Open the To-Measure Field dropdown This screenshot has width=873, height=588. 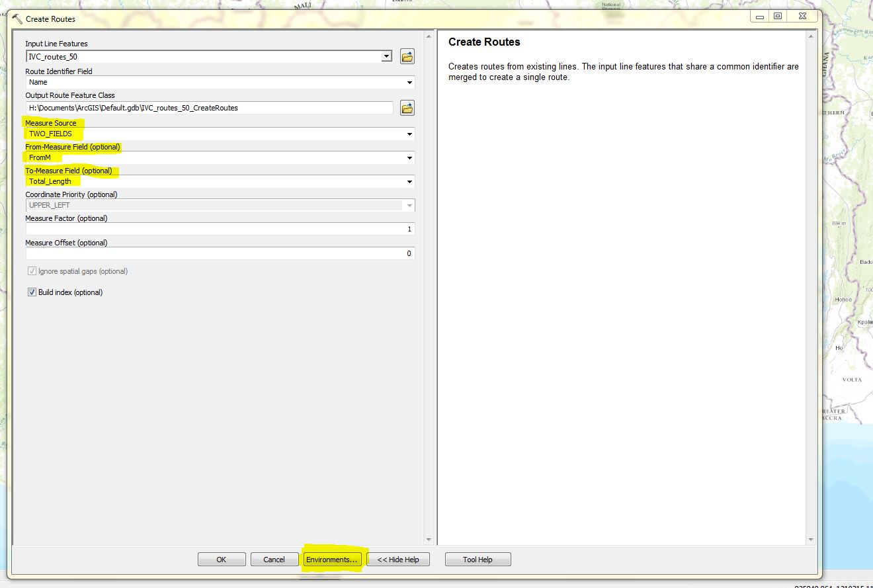(410, 182)
